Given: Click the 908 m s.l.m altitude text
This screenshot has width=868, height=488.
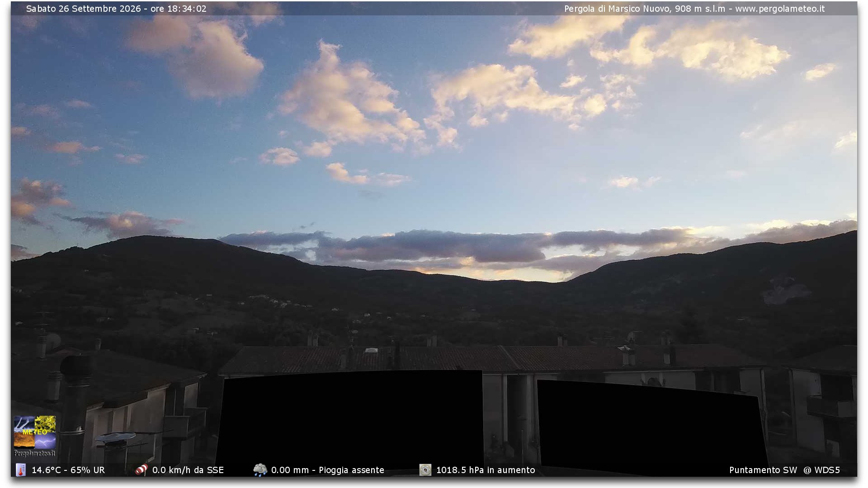Looking at the screenshot, I should click(x=700, y=9).
